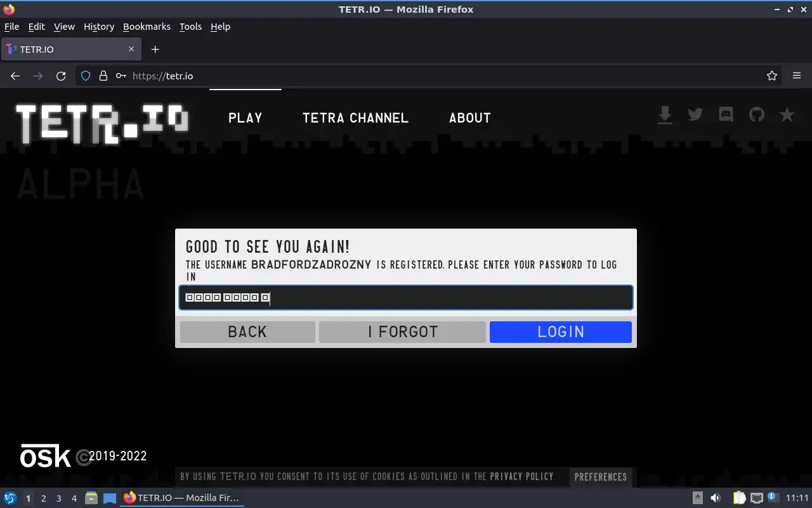Click the clipboard tray icon

coord(740,498)
